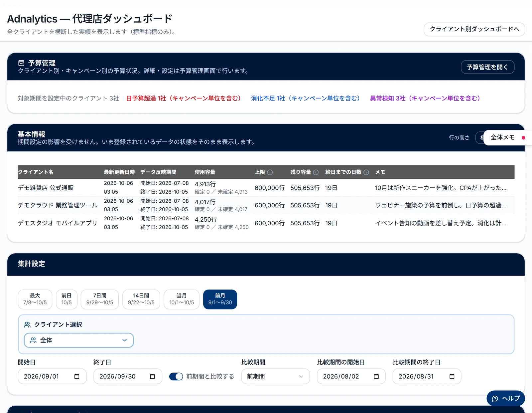Open the 全体 client selection dropdown
This screenshot has width=532, height=413.
tap(79, 340)
